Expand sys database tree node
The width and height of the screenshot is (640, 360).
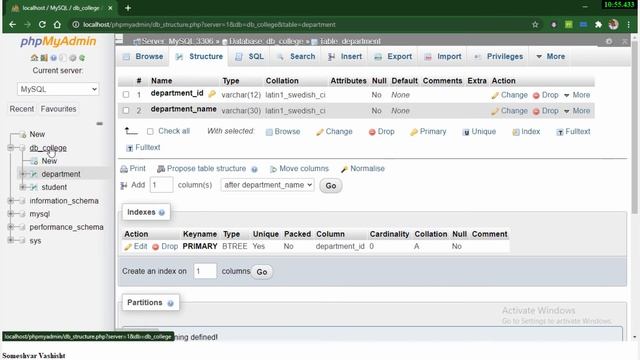[x=11, y=240]
